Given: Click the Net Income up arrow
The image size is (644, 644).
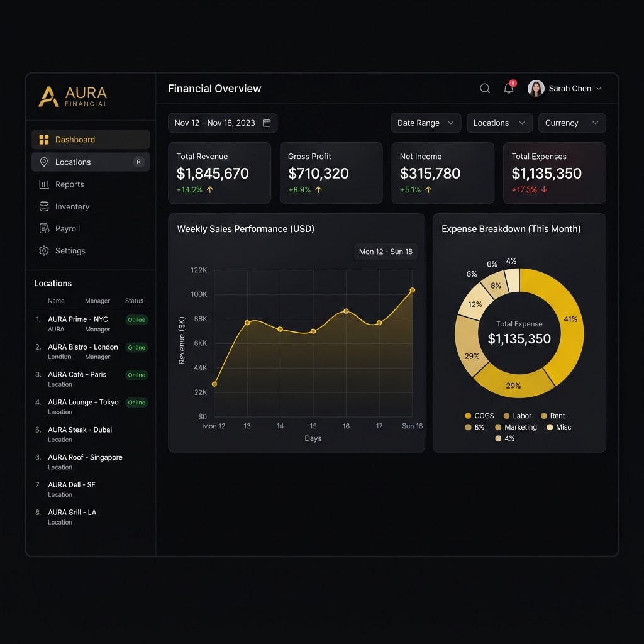Looking at the screenshot, I should 428,190.
